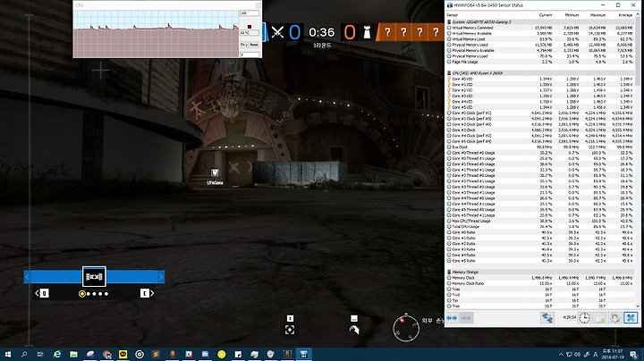Select Memory Clock sensor row
Screen dimensions: 644x361
coord(540,278)
